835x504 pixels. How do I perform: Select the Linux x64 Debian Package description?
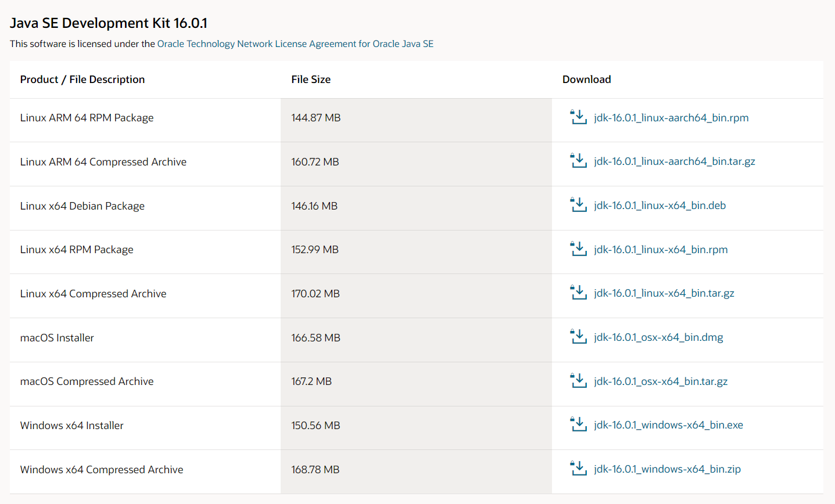pyautogui.click(x=83, y=206)
